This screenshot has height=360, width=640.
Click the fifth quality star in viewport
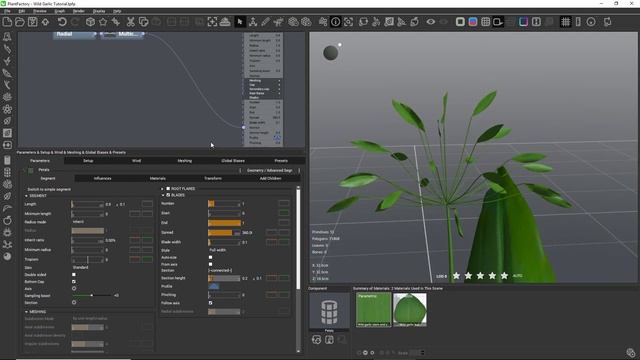click(x=504, y=276)
